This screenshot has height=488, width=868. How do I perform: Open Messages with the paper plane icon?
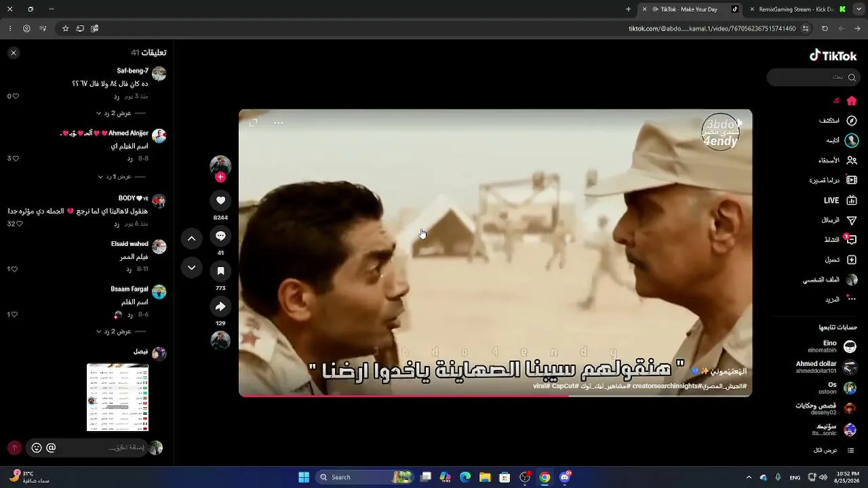[x=852, y=220]
